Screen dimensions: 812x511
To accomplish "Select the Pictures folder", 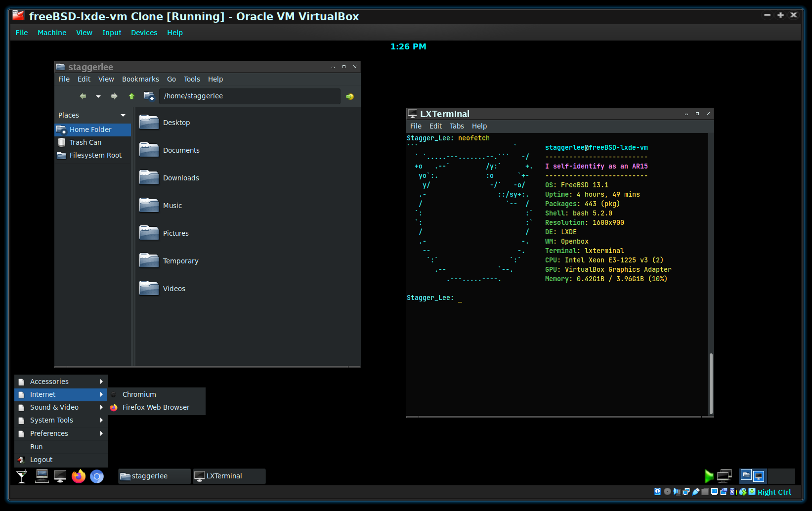I will [164, 233].
